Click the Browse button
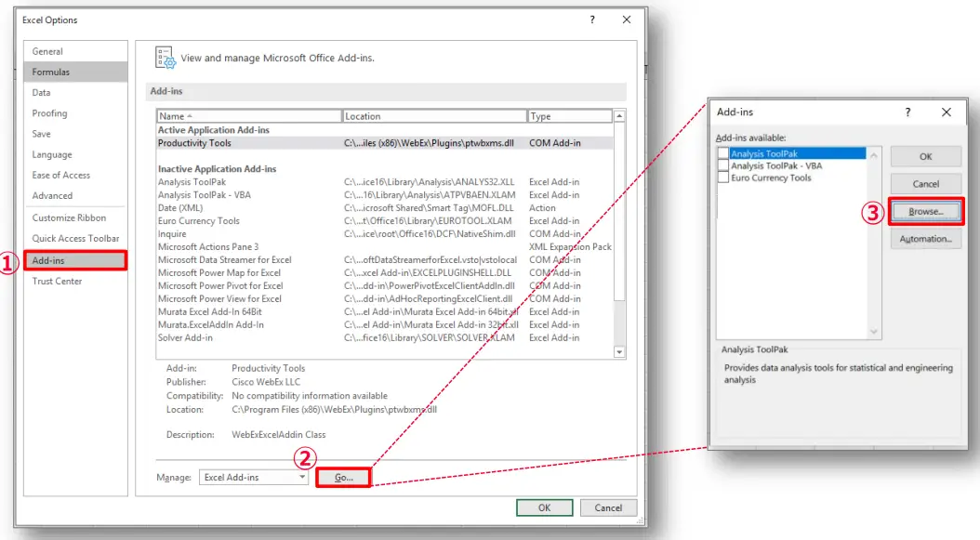This screenshot has width=980, height=540. pos(925,211)
